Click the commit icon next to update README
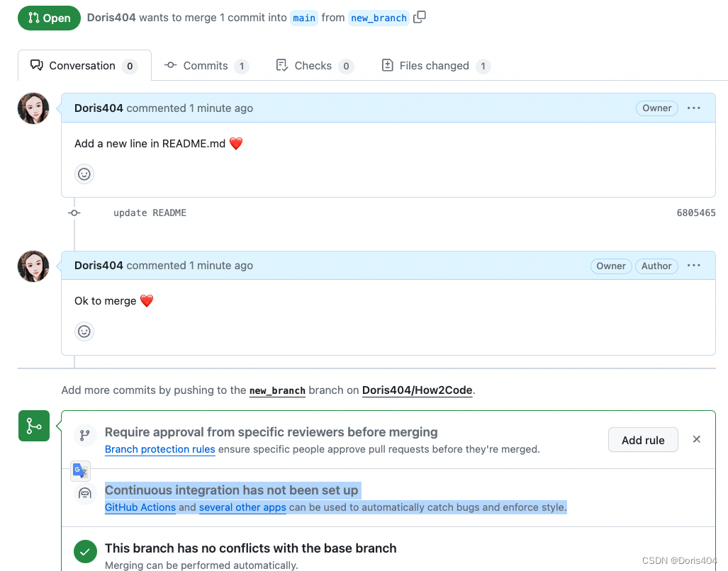Viewport: 728px width, 571px height. click(74, 213)
